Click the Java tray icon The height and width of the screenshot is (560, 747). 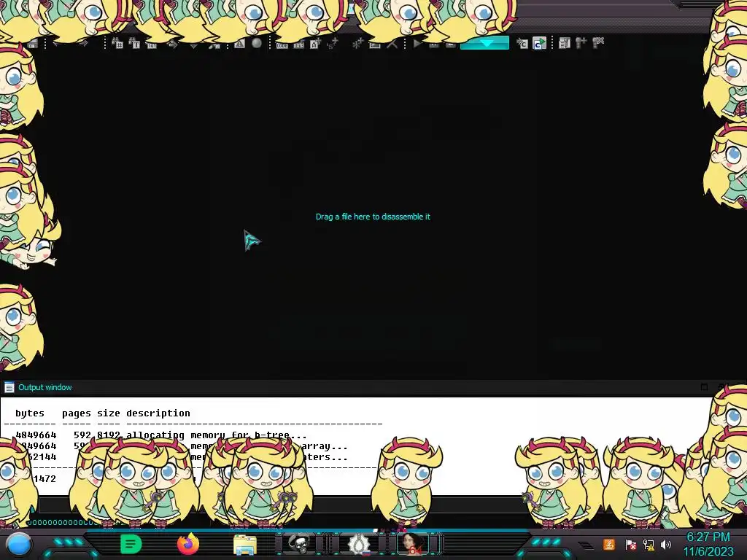pos(609,544)
